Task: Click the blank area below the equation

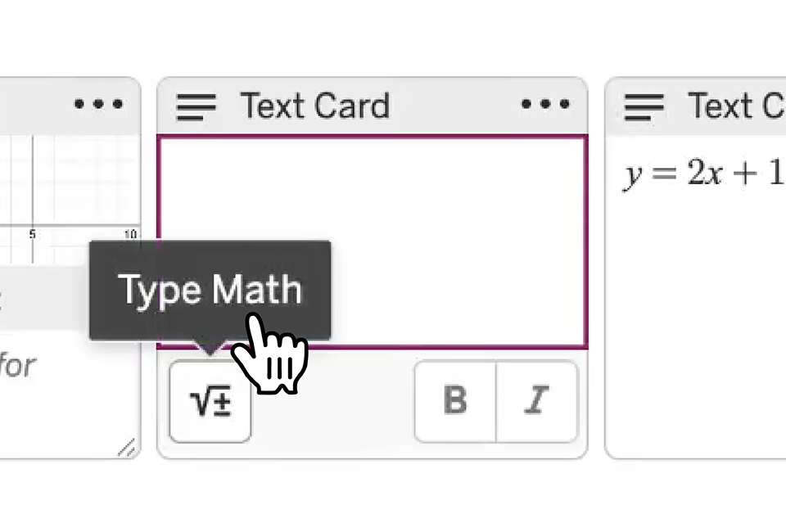Action: [x=696, y=327]
